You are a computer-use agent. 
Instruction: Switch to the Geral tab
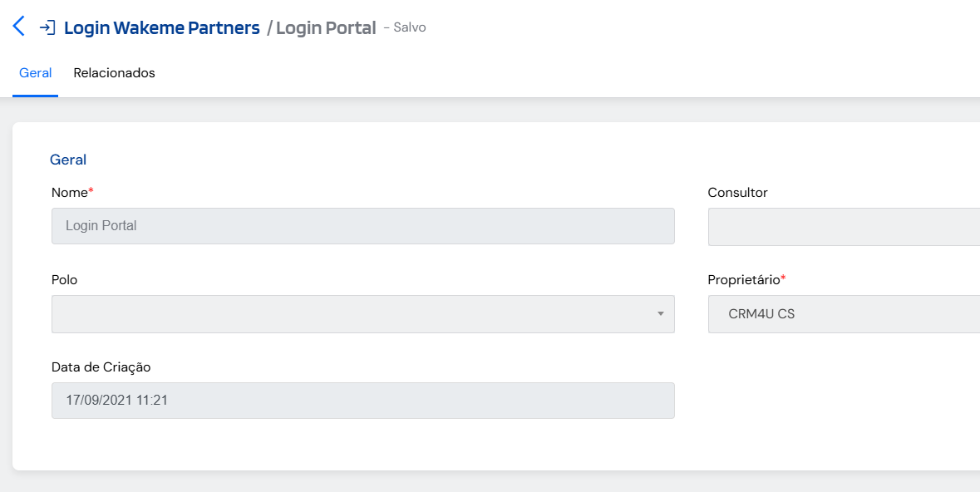(35, 73)
